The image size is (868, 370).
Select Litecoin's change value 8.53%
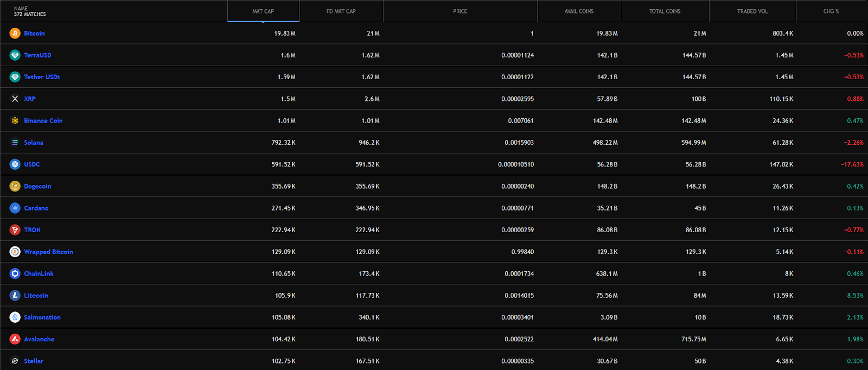(x=856, y=296)
